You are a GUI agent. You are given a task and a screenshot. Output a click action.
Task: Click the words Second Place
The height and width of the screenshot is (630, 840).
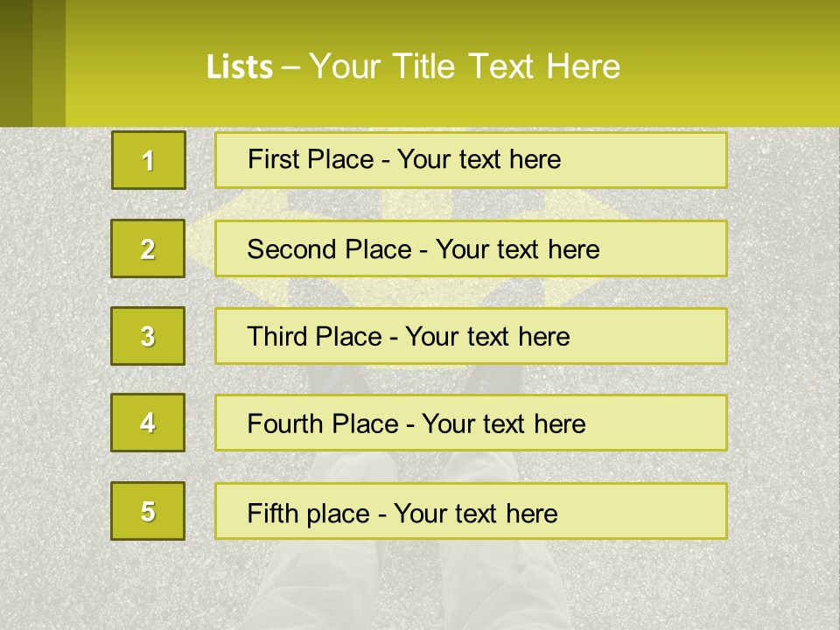[x=330, y=249]
